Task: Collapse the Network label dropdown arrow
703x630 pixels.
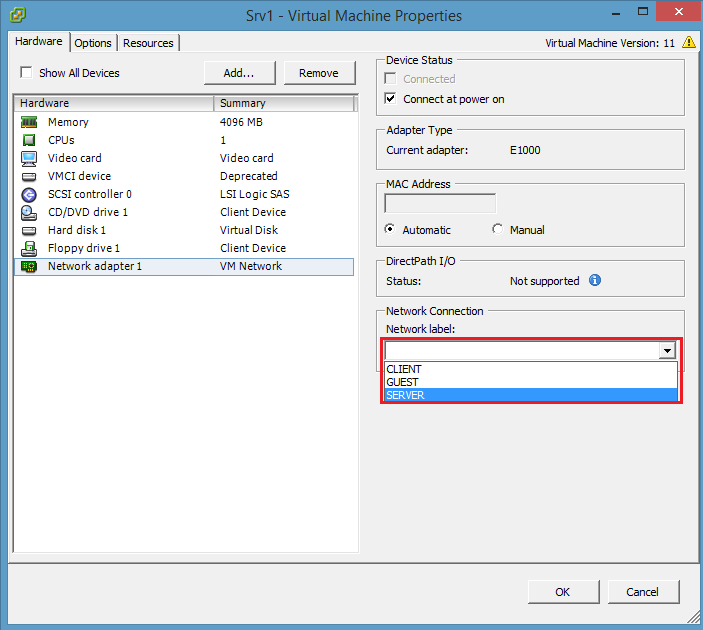Action: coord(667,350)
